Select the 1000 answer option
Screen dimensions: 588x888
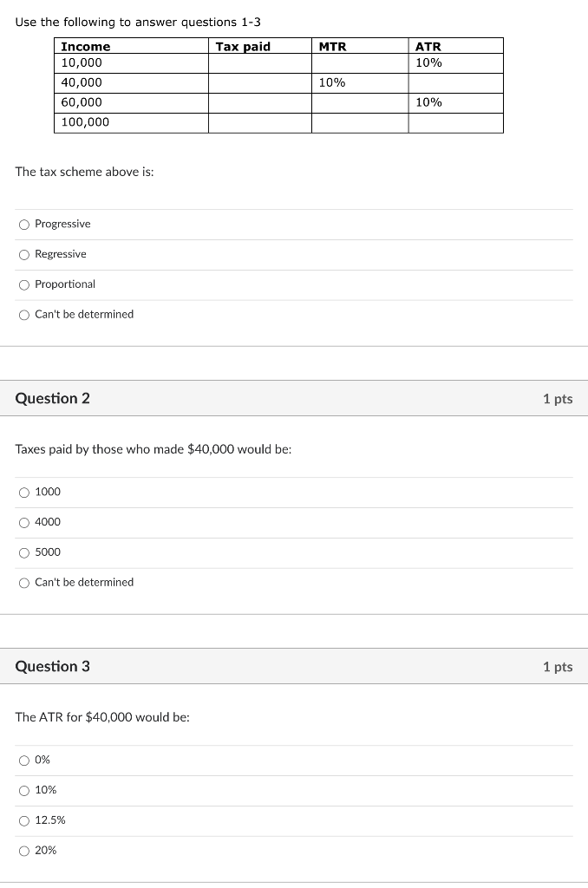(x=24, y=492)
